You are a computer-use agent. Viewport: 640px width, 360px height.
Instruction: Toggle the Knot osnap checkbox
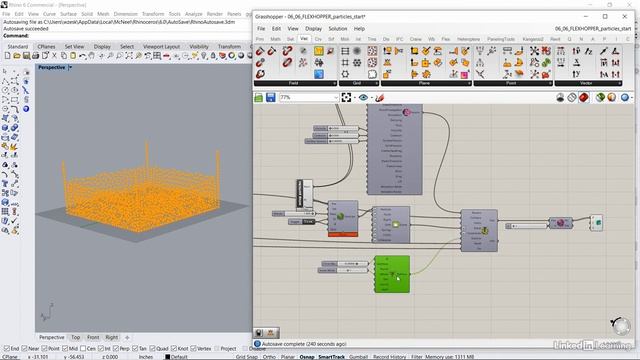click(173, 349)
